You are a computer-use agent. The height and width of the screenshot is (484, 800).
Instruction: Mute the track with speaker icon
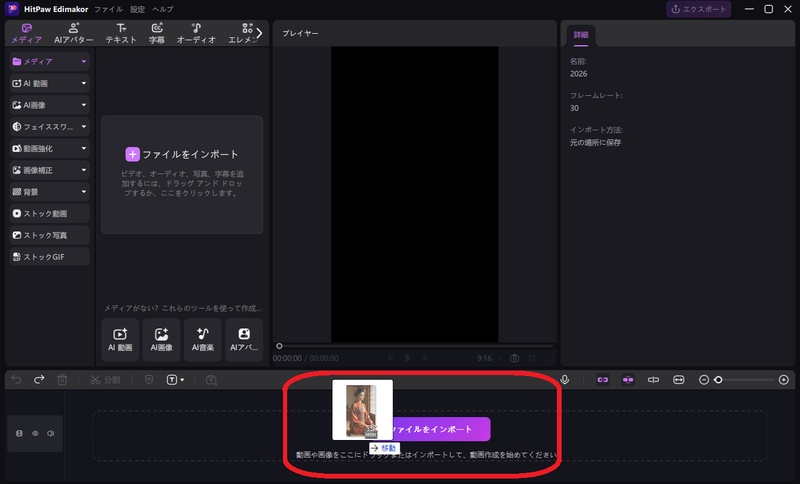pyautogui.click(x=51, y=433)
